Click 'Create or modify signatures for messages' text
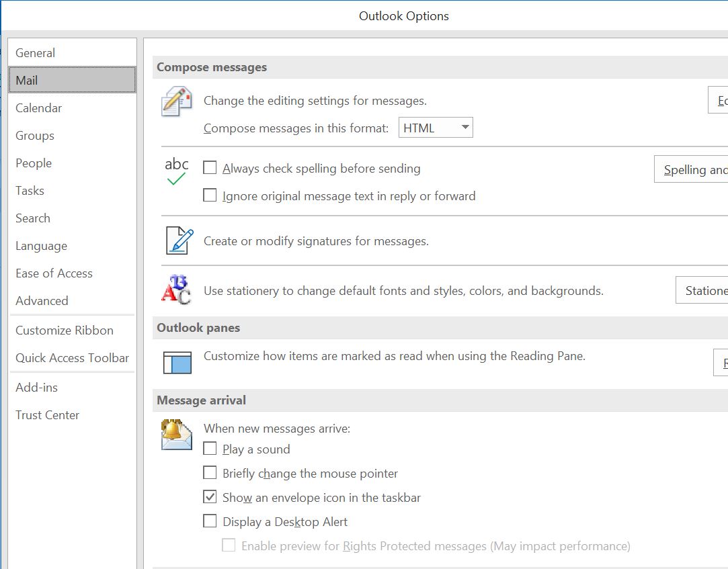The image size is (728, 569). pos(316,241)
